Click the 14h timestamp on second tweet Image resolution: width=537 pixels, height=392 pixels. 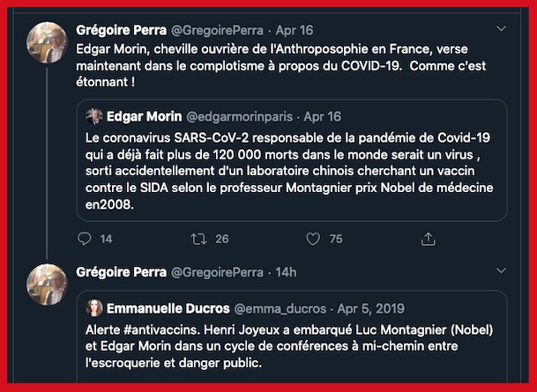tap(286, 271)
